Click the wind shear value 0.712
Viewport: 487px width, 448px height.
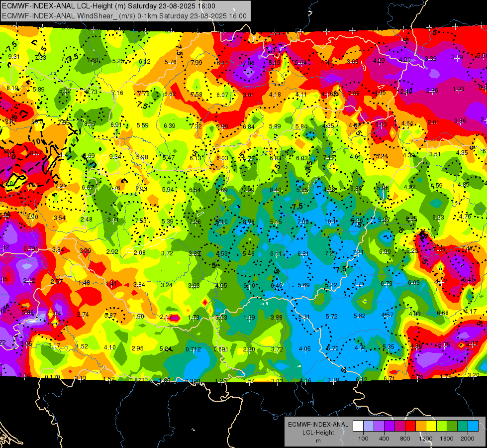click(x=193, y=349)
